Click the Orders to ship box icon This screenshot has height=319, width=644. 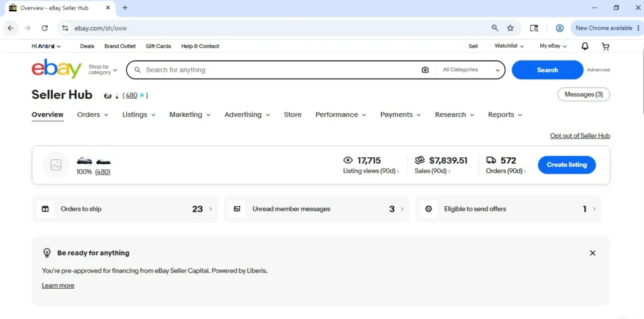pos(45,209)
